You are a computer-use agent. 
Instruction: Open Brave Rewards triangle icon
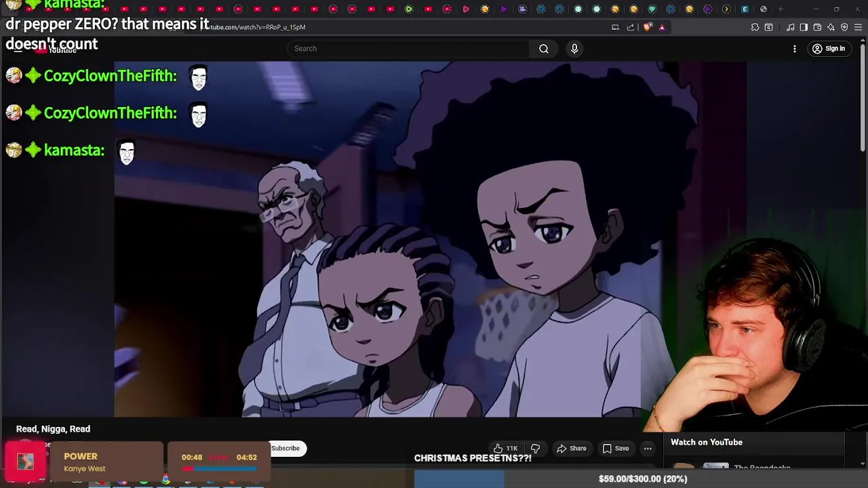(x=662, y=27)
